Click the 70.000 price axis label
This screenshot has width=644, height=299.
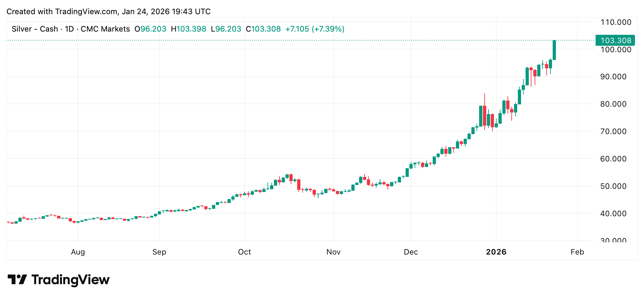pyautogui.click(x=616, y=131)
